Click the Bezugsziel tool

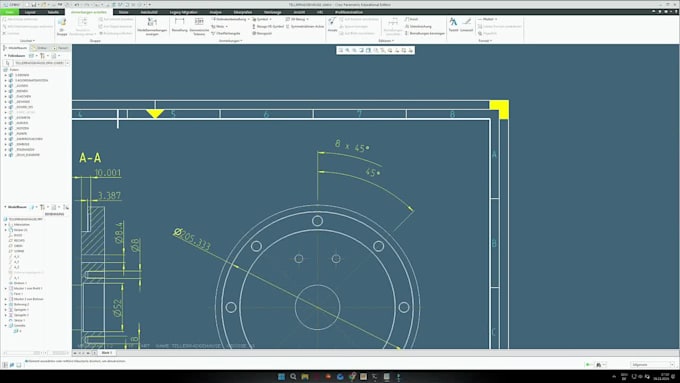(262, 33)
